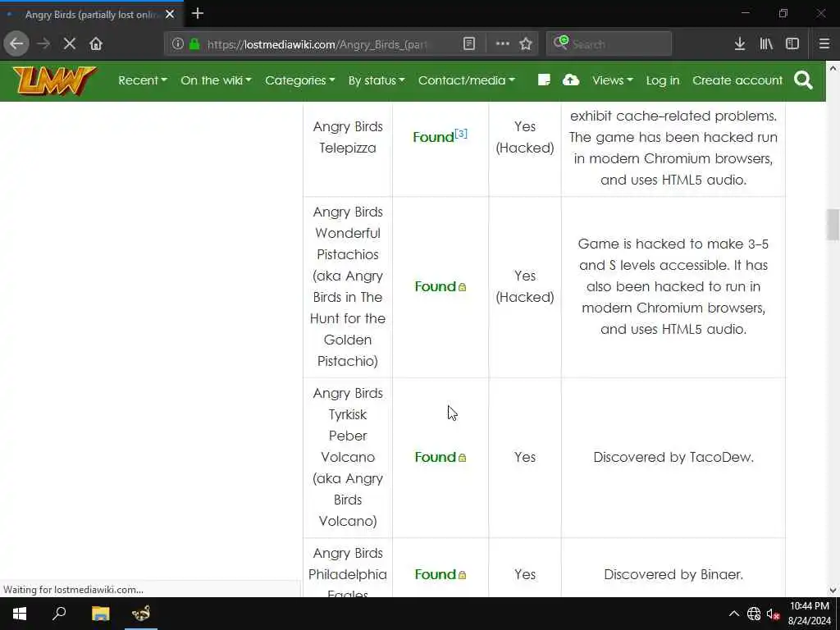Open Windows taskbar search

(59, 614)
